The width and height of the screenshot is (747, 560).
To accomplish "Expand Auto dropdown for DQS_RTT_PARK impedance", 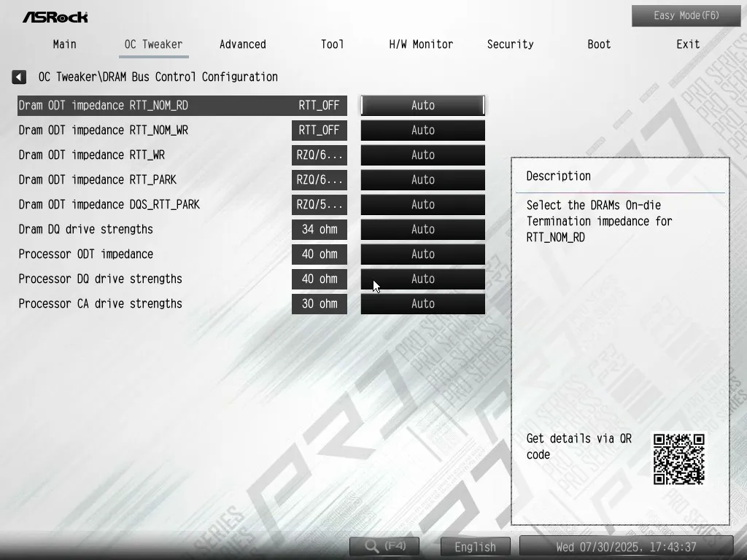I will click(x=423, y=204).
